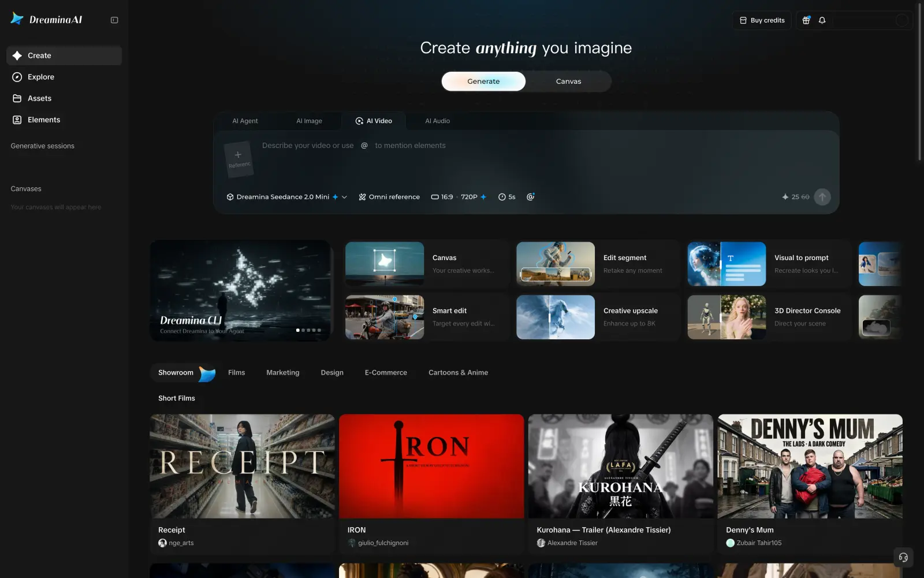The image size is (924, 578).
Task: Click Buy credits button
Action: coord(762,20)
